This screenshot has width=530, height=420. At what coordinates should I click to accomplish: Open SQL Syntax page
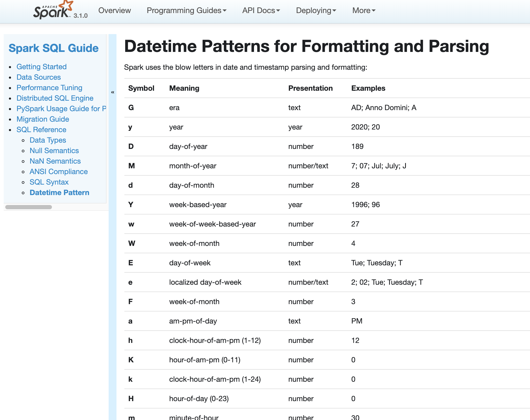click(49, 182)
